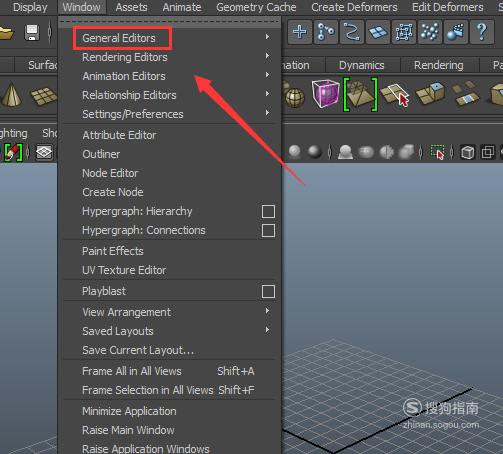Expand Relationship Editors submenu arrow
The image size is (503, 454).
(267, 94)
